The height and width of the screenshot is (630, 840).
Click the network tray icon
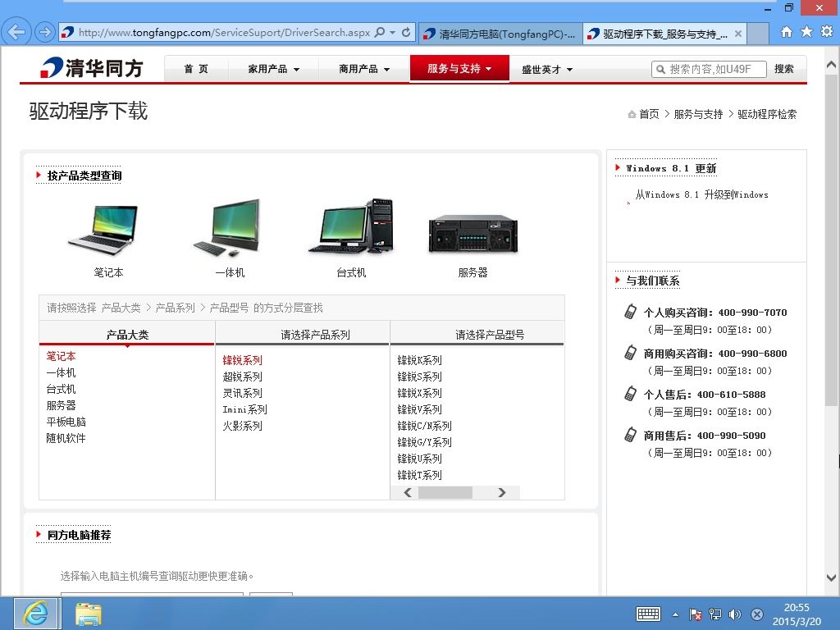[714, 614]
